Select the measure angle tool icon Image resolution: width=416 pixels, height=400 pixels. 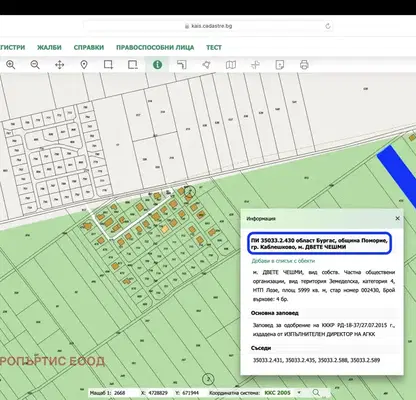182,65
